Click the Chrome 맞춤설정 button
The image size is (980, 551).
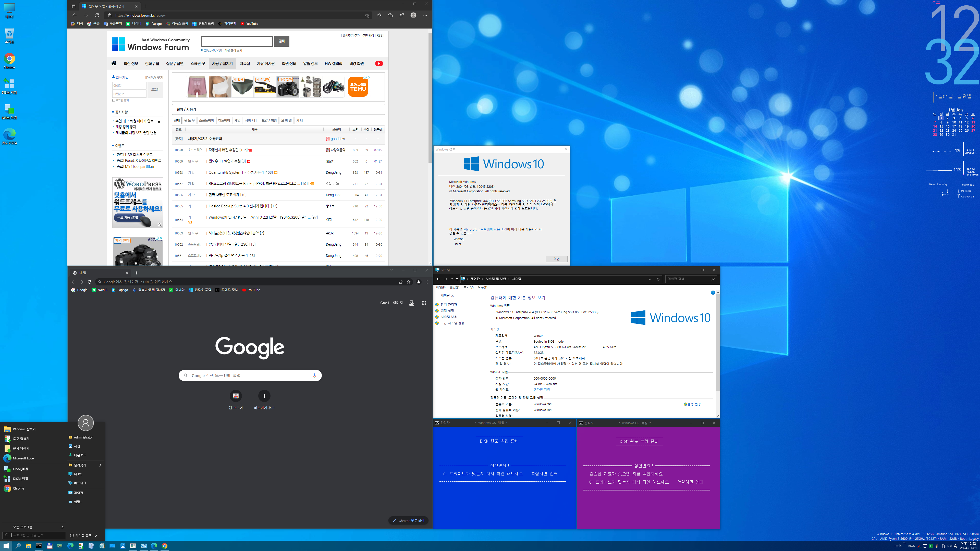tap(409, 521)
